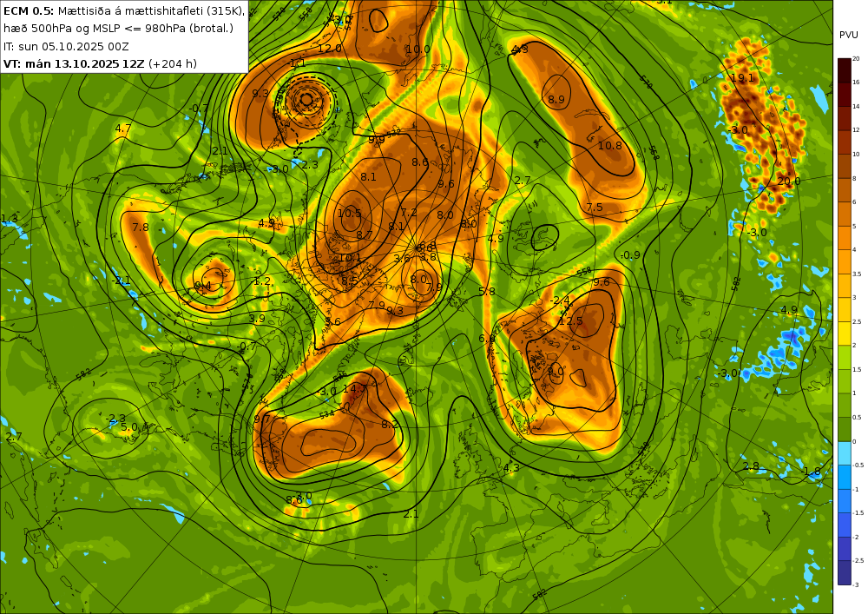Click the map value '10.0'

click(x=418, y=50)
